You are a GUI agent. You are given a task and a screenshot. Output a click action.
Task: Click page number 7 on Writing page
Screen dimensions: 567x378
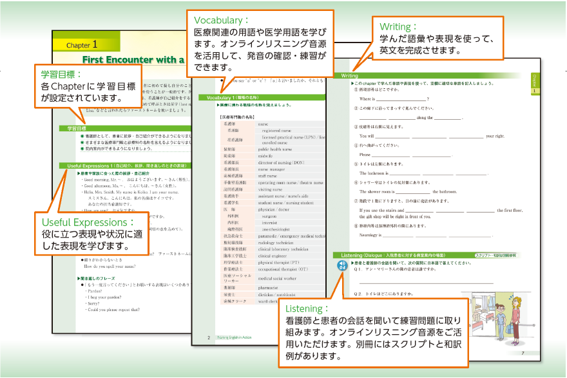pos(523,353)
